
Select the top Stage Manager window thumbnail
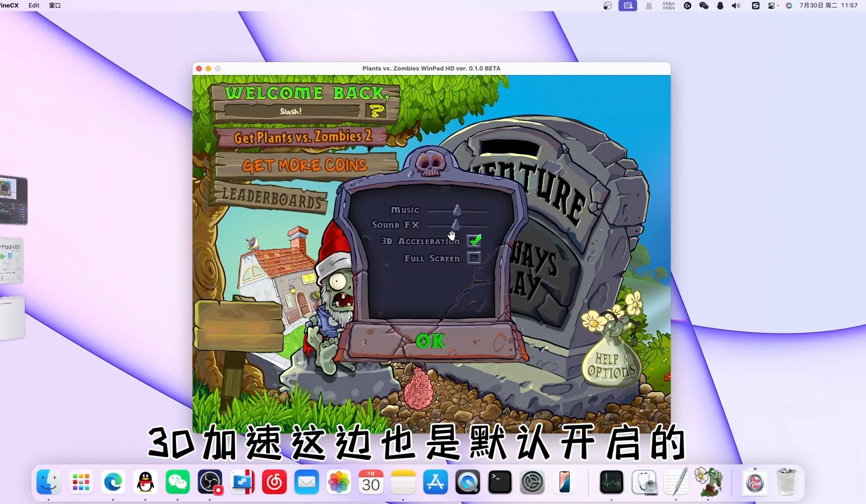14,200
